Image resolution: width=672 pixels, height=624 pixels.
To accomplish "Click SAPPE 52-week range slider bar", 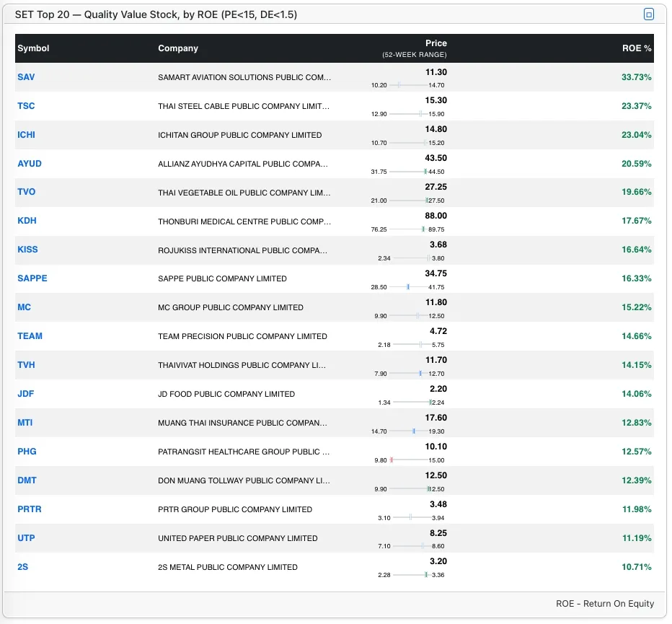I will [408, 287].
